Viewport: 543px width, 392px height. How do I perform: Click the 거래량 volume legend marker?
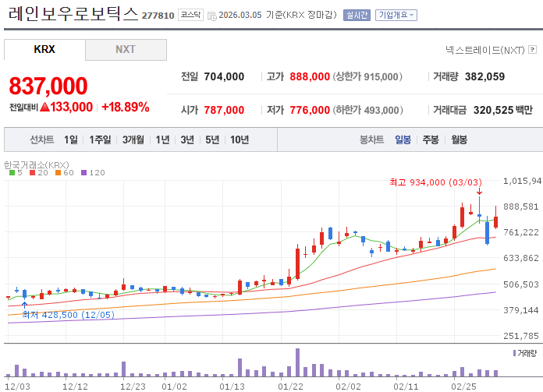(x=515, y=353)
